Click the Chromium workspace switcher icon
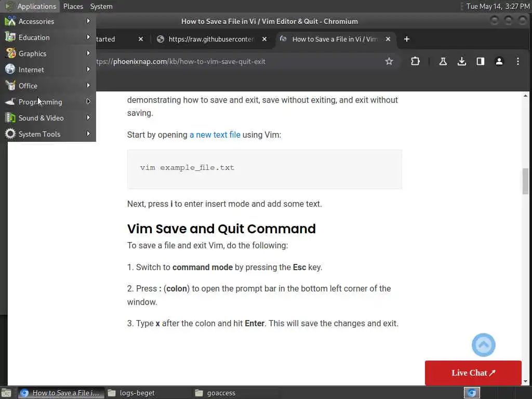 [x=472, y=393]
